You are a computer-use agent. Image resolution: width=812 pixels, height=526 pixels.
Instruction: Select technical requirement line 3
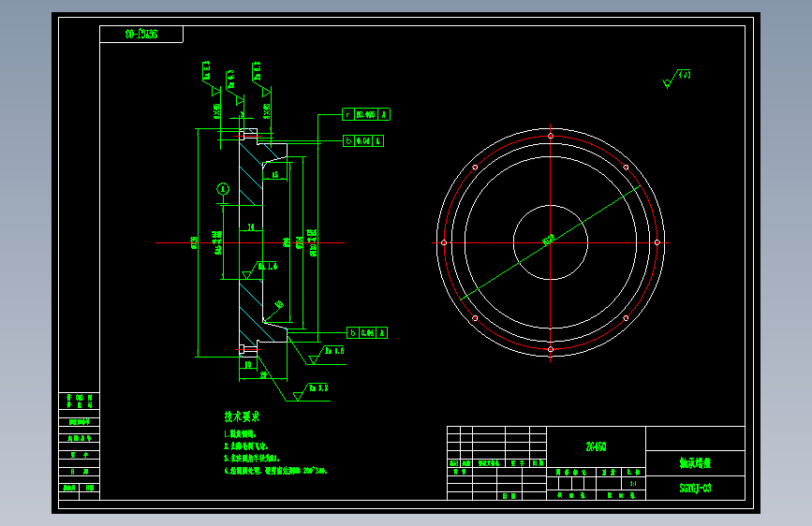(x=252, y=459)
